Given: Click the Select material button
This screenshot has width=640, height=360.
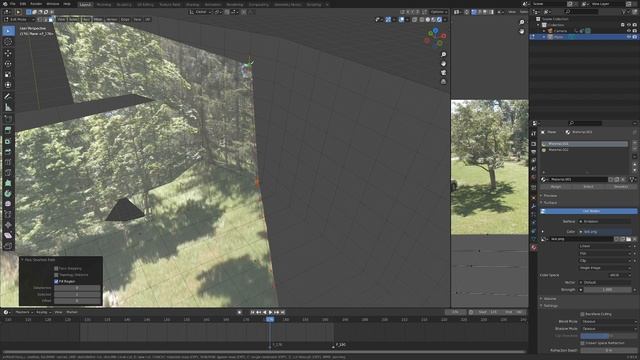Looking at the screenshot, I should coord(588,187).
